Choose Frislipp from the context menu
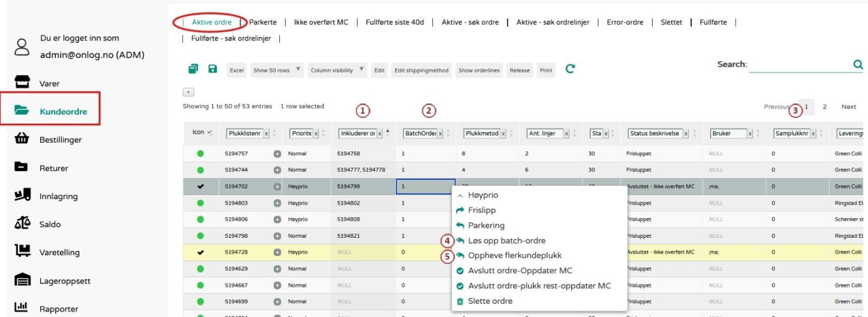The height and width of the screenshot is (317, 868). [x=482, y=210]
